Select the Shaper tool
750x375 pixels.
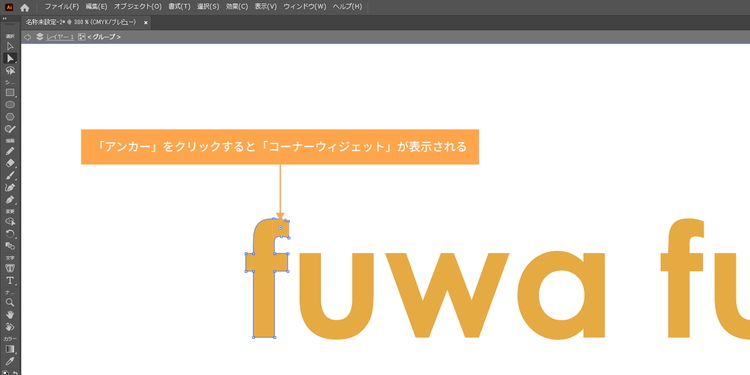click(x=10, y=129)
